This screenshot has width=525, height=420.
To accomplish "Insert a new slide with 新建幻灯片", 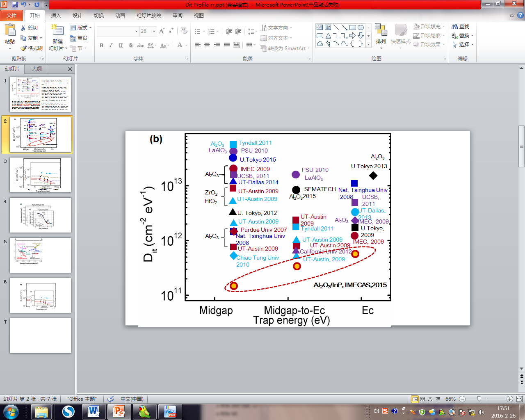I will [57, 31].
